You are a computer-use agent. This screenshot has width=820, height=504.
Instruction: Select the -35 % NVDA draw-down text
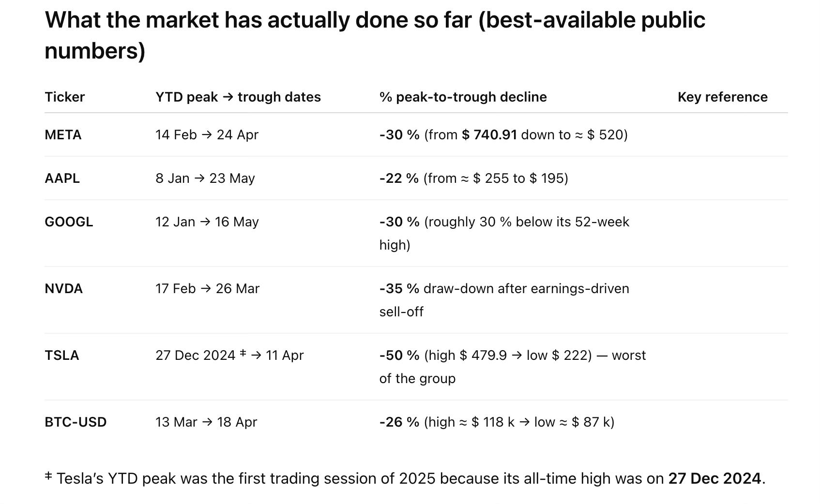[399, 288]
